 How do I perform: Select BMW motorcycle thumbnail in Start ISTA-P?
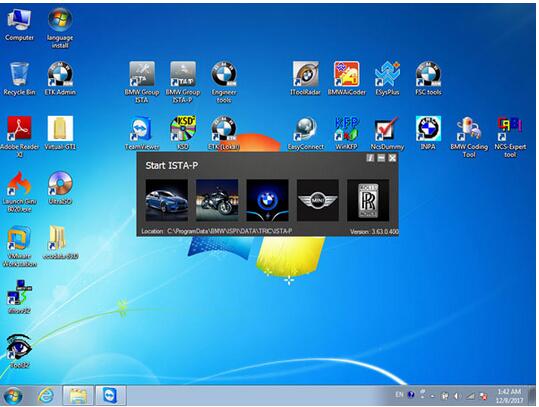pos(217,200)
